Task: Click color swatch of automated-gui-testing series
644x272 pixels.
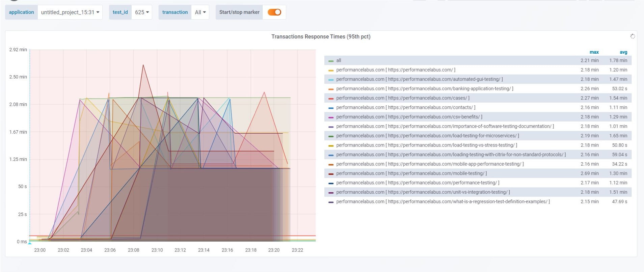Action: click(331, 80)
